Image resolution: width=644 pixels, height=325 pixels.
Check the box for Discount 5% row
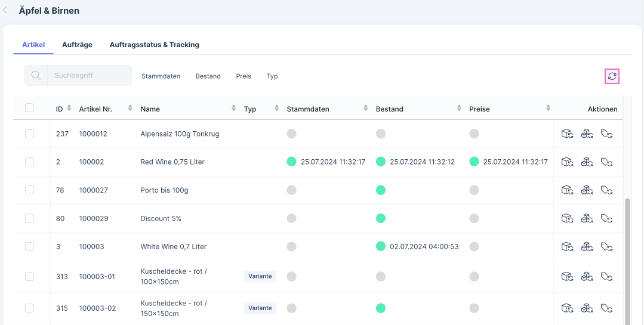(29, 218)
